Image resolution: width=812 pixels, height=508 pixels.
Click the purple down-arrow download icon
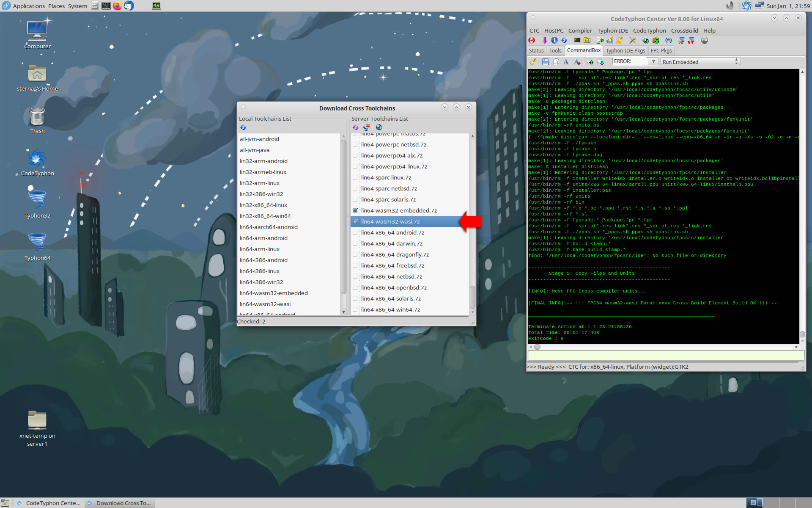coord(544,41)
